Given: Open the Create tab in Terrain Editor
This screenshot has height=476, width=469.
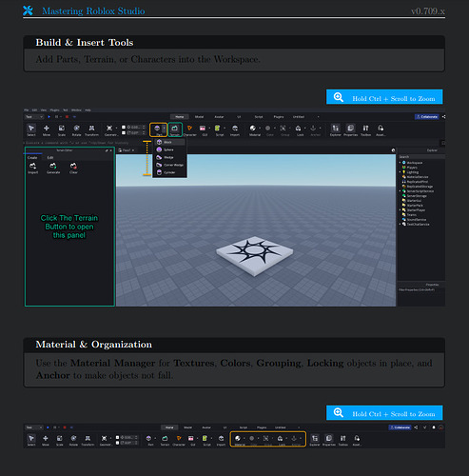Looking at the screenshot, I should pyautogui.click(x=32, y=157).
